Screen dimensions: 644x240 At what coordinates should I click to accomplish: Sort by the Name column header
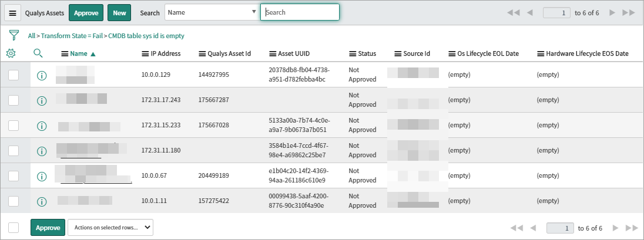tap(79, 54)
